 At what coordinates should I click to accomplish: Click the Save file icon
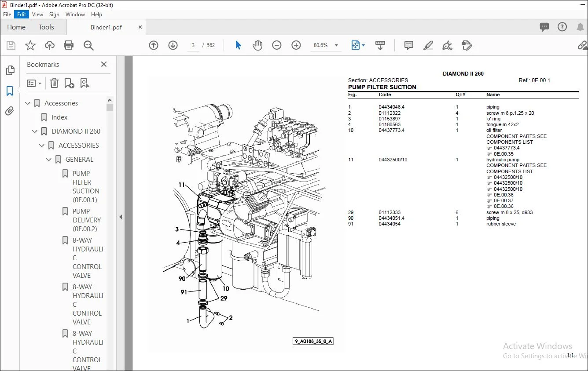(11, 45)
